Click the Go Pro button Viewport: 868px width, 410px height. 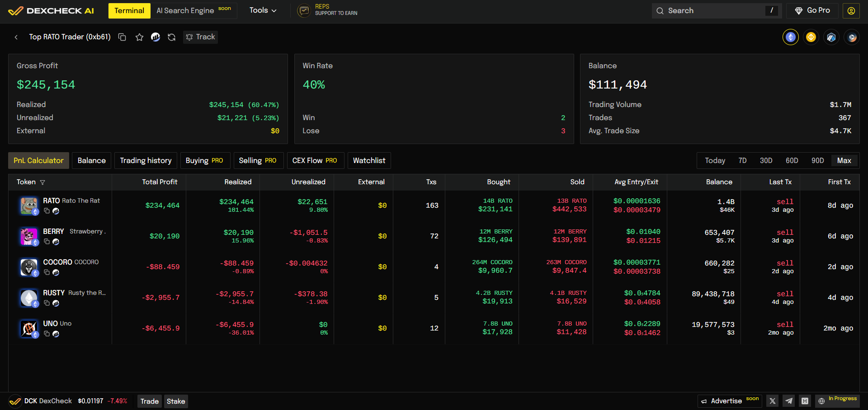pos(812,10)
